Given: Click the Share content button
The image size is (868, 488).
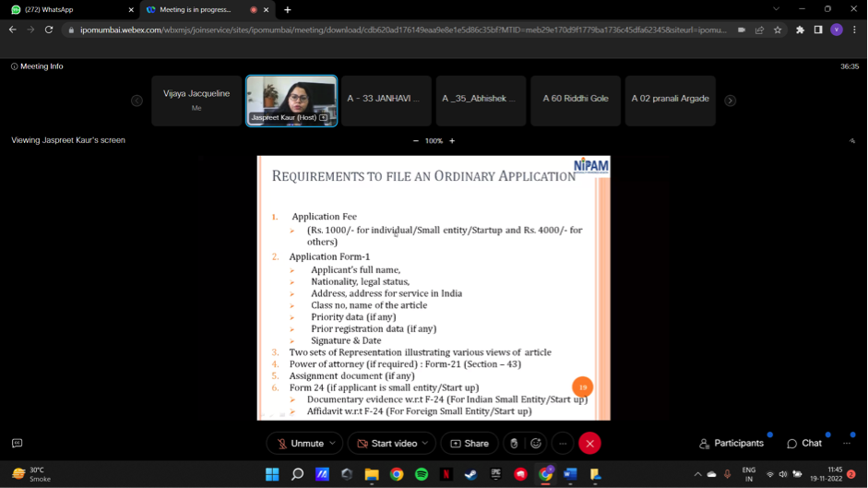Looking at the screenshot, I should click(x=469, y=444).
